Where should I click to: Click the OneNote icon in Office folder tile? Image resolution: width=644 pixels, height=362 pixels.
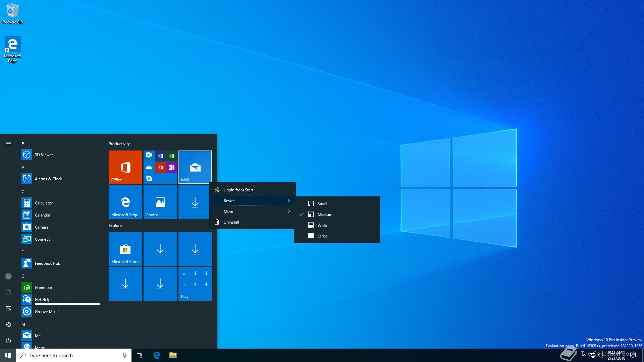coord(171,167)
